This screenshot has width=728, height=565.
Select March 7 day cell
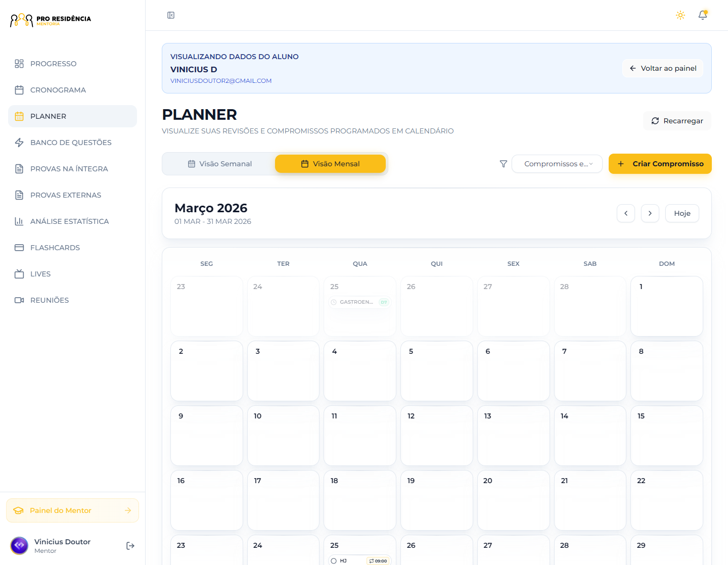[590, 371]
